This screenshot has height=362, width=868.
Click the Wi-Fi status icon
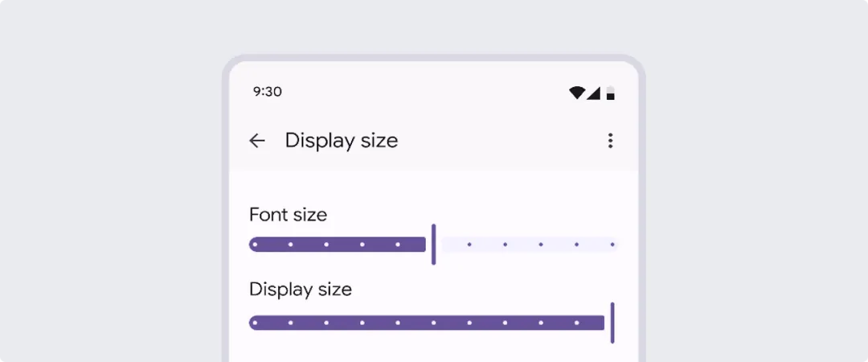pos(576,93)
